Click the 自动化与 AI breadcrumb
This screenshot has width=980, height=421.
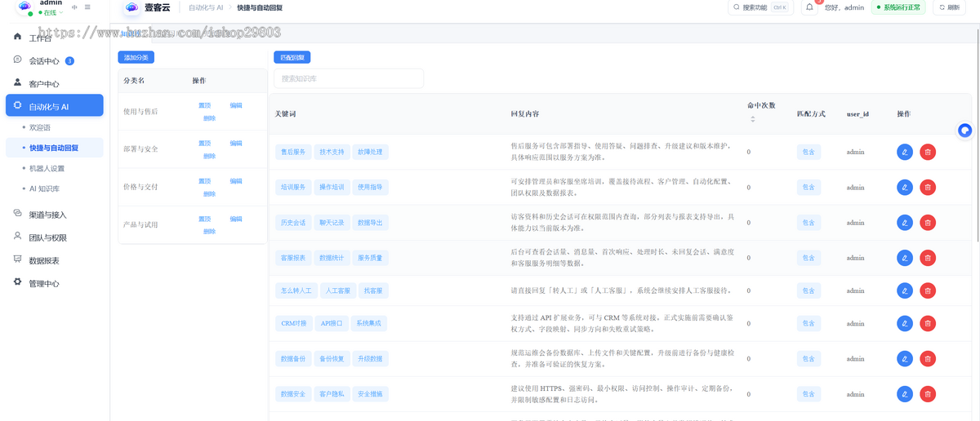click(x=206, y=7)
